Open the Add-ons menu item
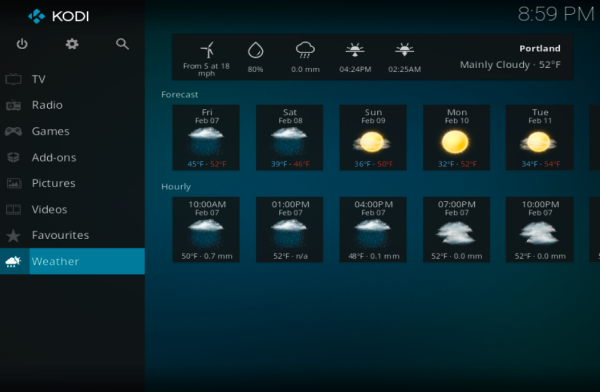600x392 pixels. click(72, 157)
